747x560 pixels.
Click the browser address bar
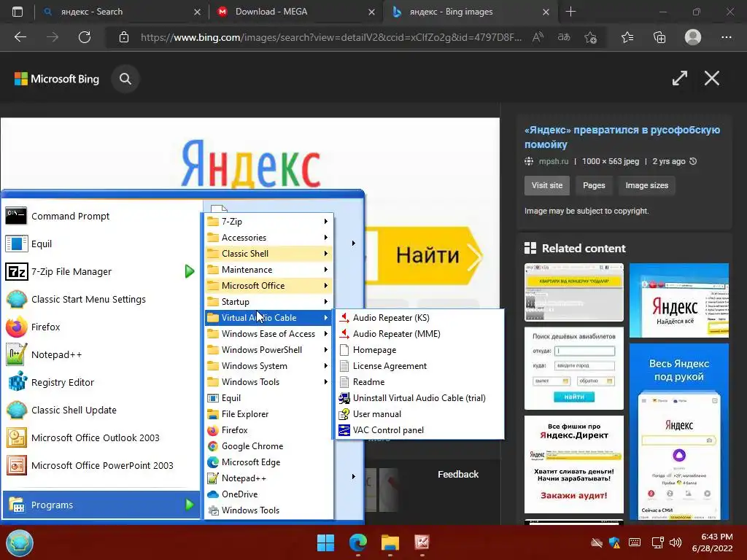point(330,37)
